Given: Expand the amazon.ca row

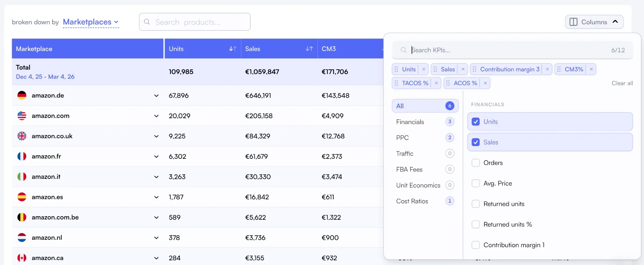Looking at the screenshot, I should pyautogui.click(x=156, y=258).
